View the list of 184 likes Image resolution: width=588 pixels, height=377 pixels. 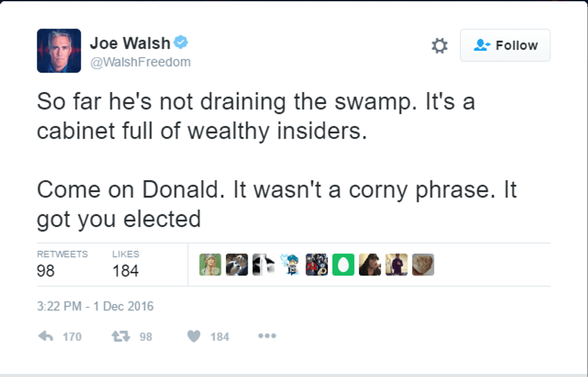tap(125, 264)
